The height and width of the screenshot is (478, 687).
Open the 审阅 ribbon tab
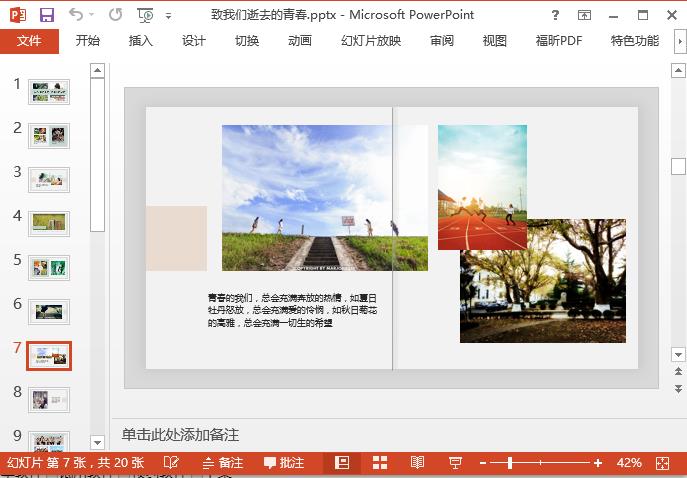pos(442,41)
